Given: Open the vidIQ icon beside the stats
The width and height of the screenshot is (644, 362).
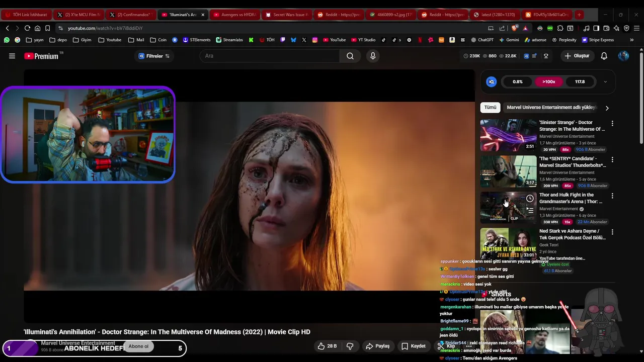Looking at the screenshot, I should click(526, 56).
